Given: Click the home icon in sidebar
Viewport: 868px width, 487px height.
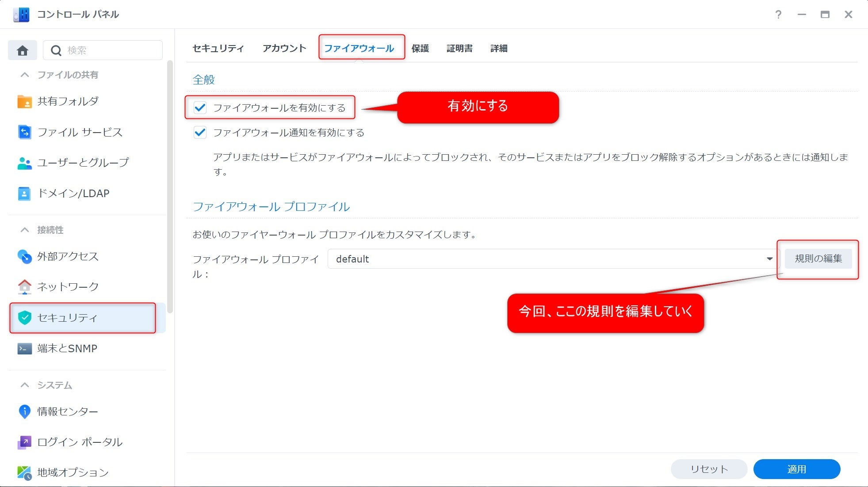Looking at the screenshot, I should click(x=23, y=50).
